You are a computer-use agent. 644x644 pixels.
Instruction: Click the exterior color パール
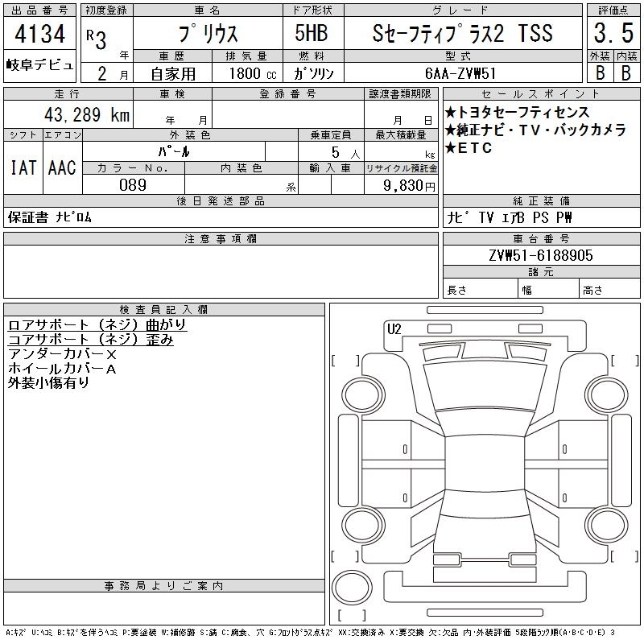pyautogui.click(x=174, y=151)
